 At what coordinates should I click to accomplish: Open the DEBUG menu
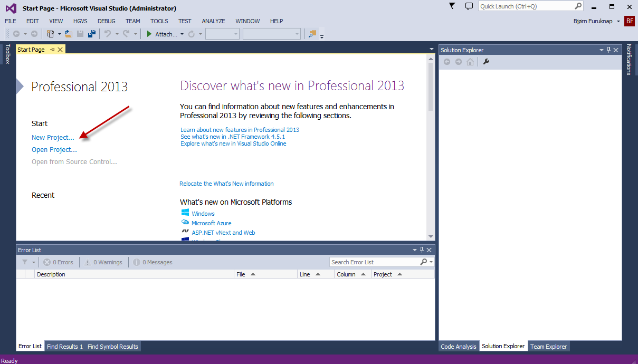[107, 21]
